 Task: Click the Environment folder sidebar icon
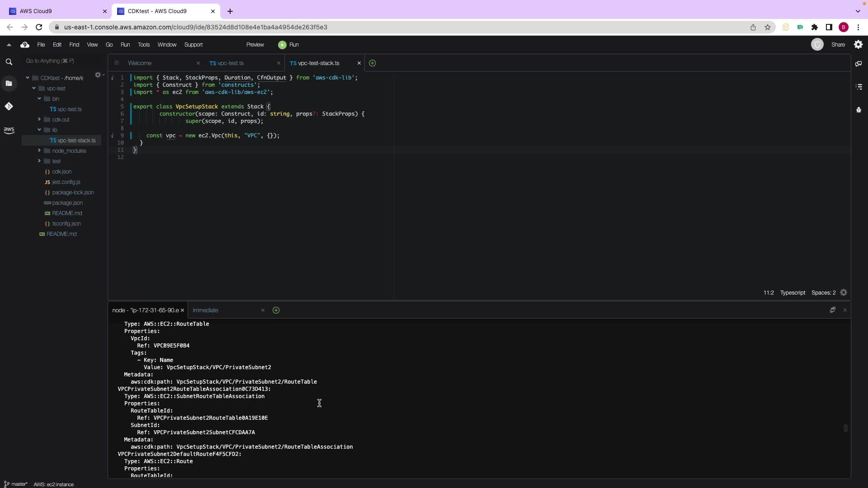9,83
